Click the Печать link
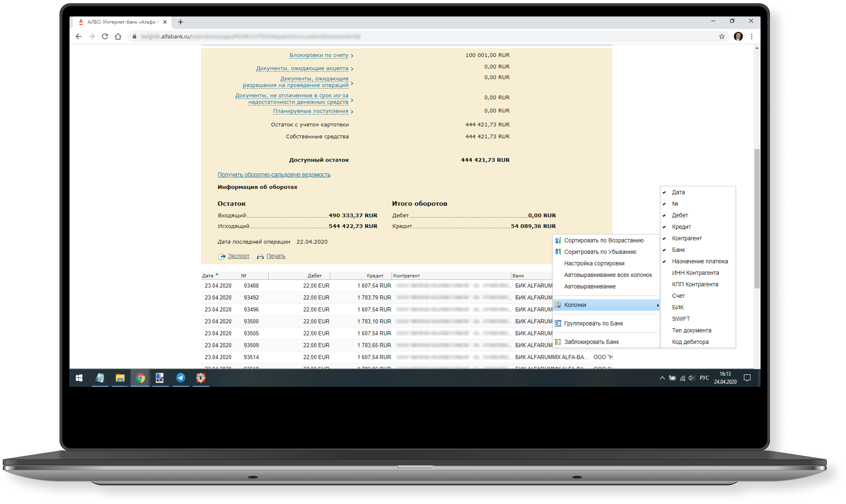The width and height of the screenshot is (846, 504). (x=275, y=256)
